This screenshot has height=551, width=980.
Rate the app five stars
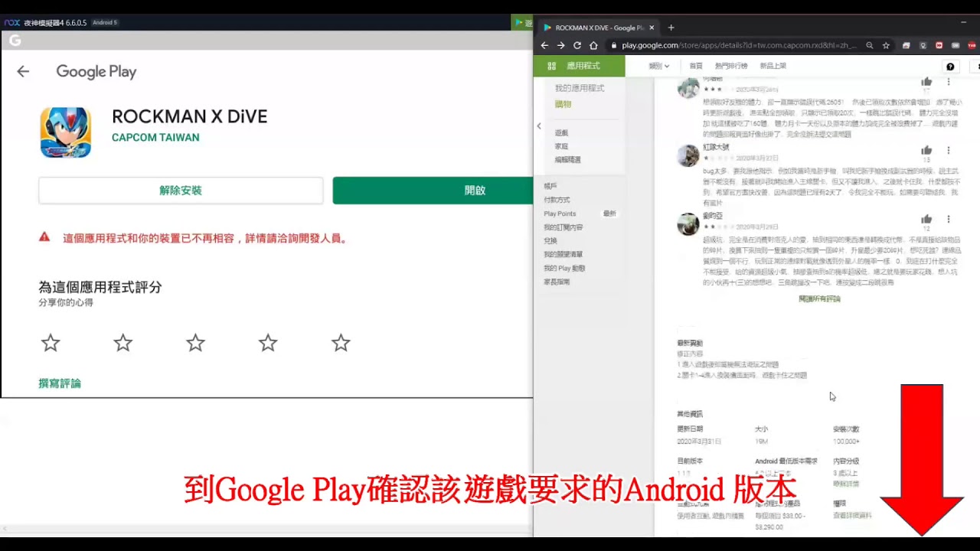pyautogui.click(x=341, y=343)
